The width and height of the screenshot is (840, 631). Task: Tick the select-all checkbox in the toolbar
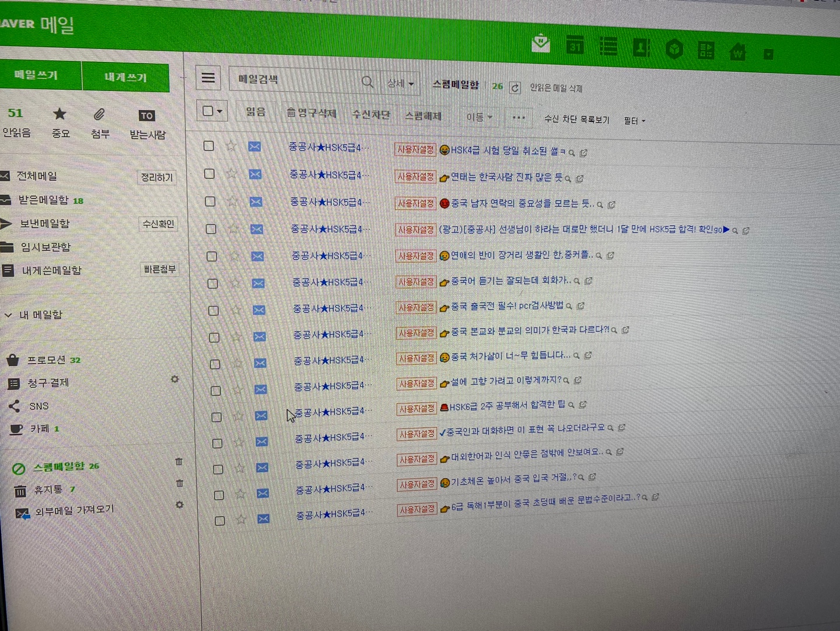[208, 110]
